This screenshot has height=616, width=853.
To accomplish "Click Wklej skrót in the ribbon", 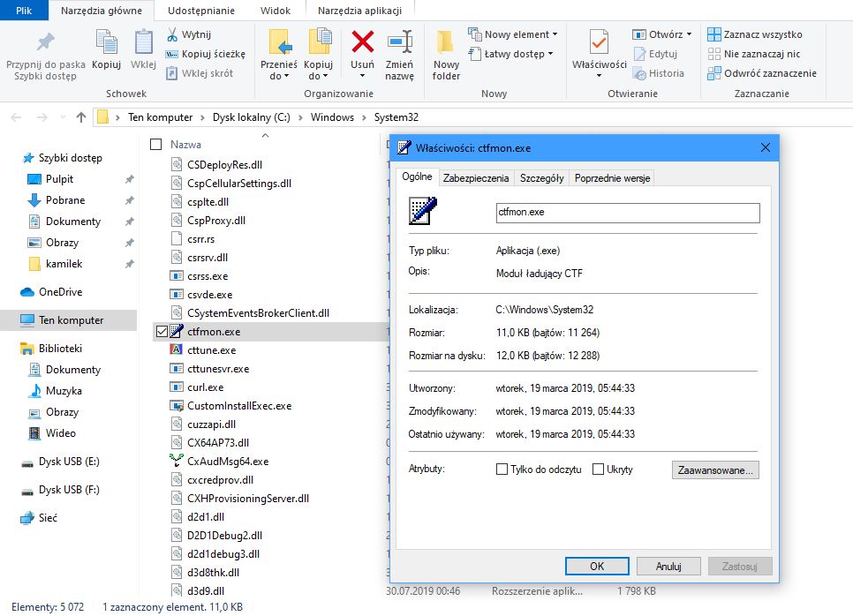I will pos(200,73).
